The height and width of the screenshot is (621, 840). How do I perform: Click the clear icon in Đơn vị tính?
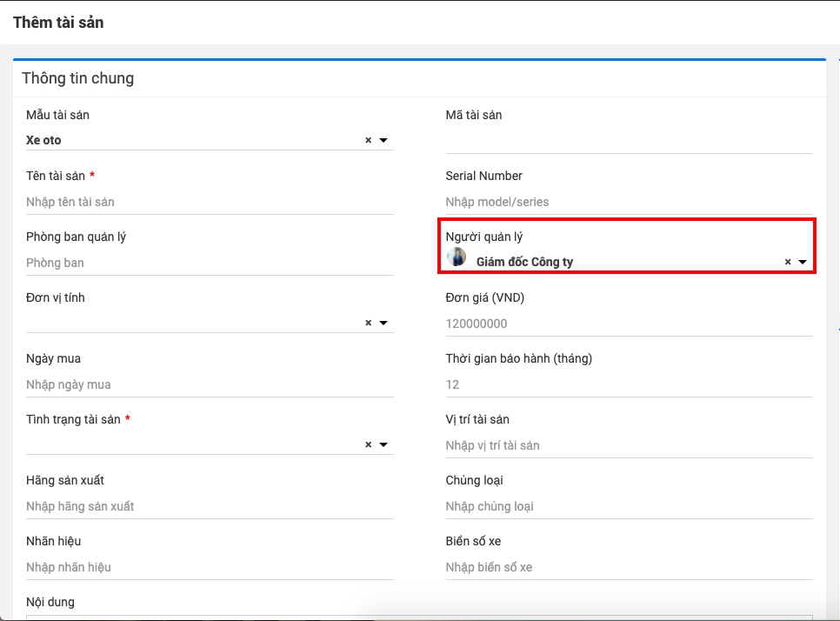click(368, 324)
